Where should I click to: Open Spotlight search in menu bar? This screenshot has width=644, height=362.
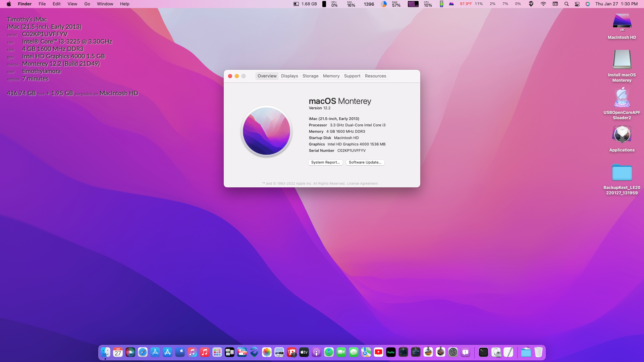coord(567,4)
